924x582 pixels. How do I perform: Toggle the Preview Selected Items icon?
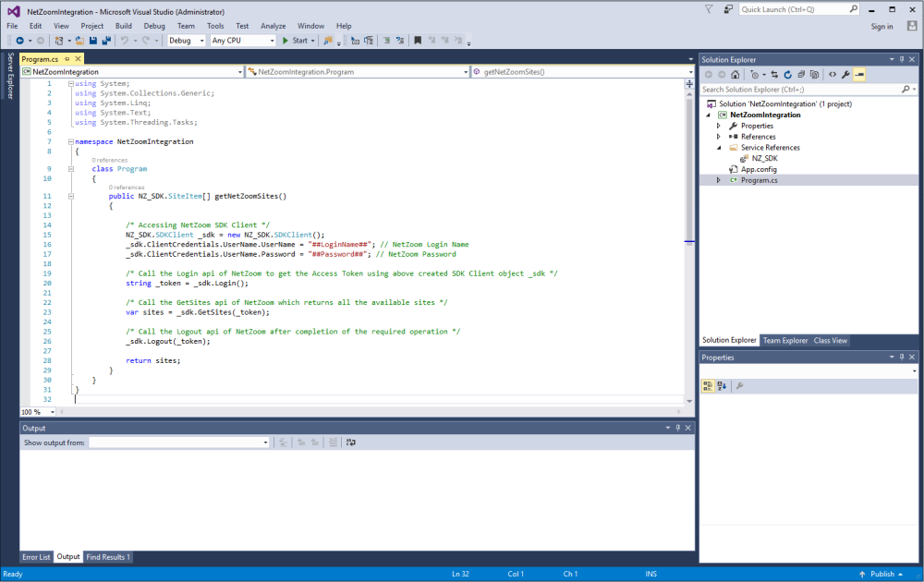tap(859, 75)
